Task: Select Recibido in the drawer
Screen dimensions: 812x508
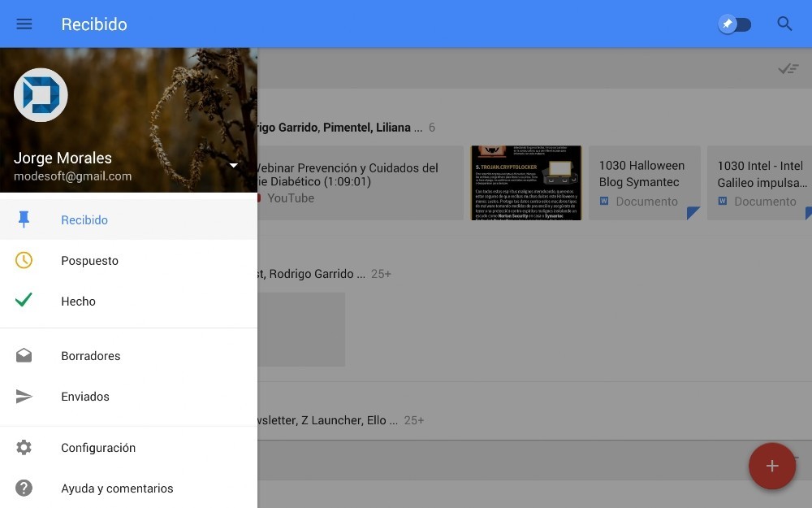Action: click(84, 220)
